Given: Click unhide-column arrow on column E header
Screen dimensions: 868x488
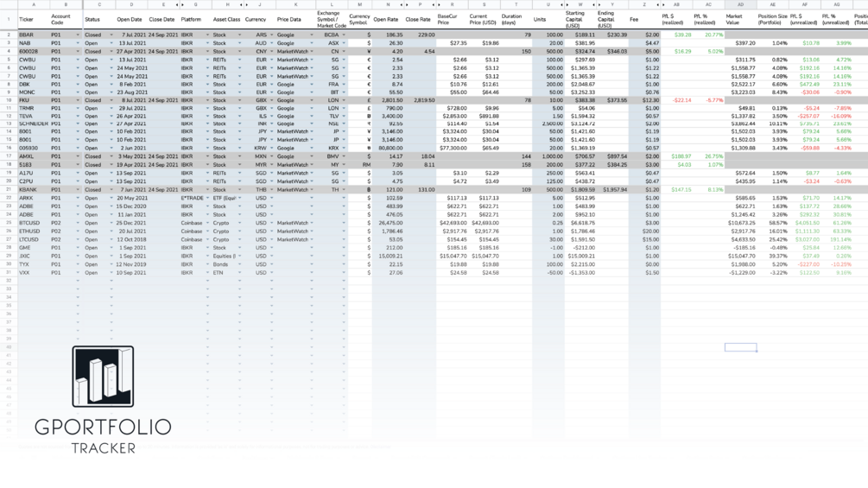Looking at the screenshot, I should [x=176, y=4].
